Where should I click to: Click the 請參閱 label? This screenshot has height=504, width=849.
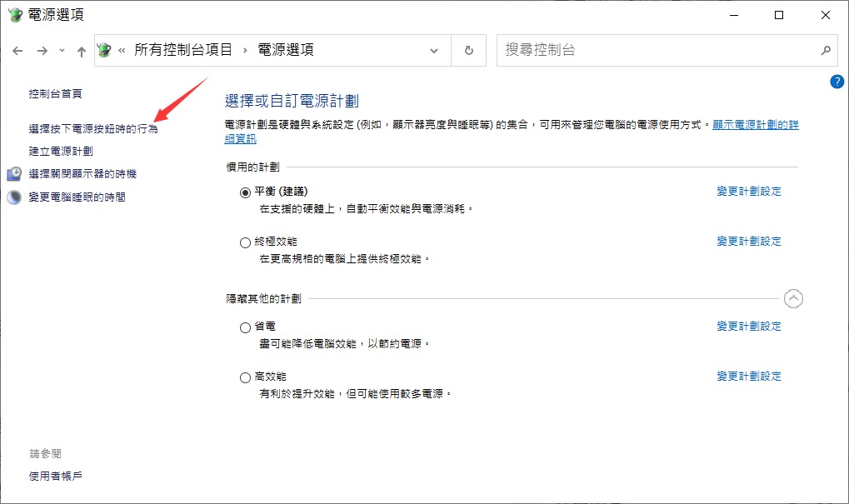45,454
